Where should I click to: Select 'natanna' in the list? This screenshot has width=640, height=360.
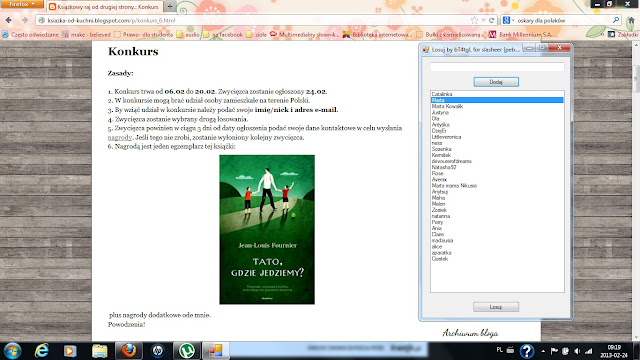[x=441, y=216]
